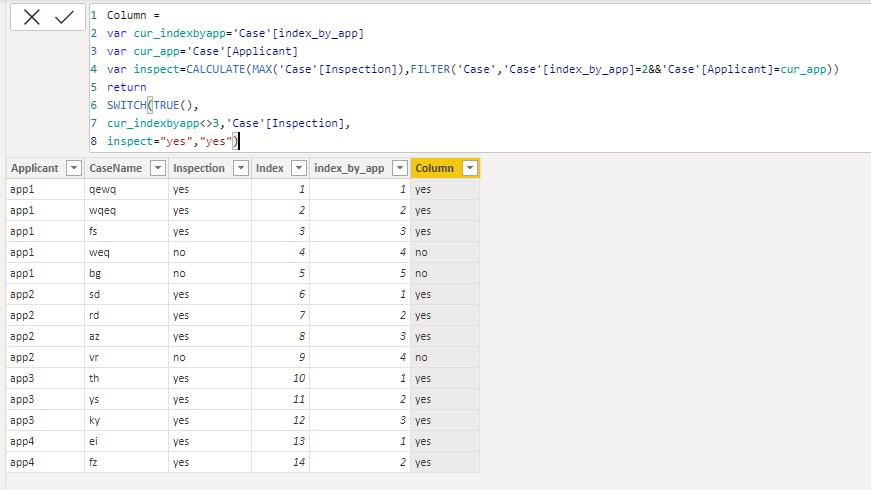Click the cur_indexbyapp<>3 condition on line 7
This screenshot has height=490, width=871.
(x=163, y=123)
